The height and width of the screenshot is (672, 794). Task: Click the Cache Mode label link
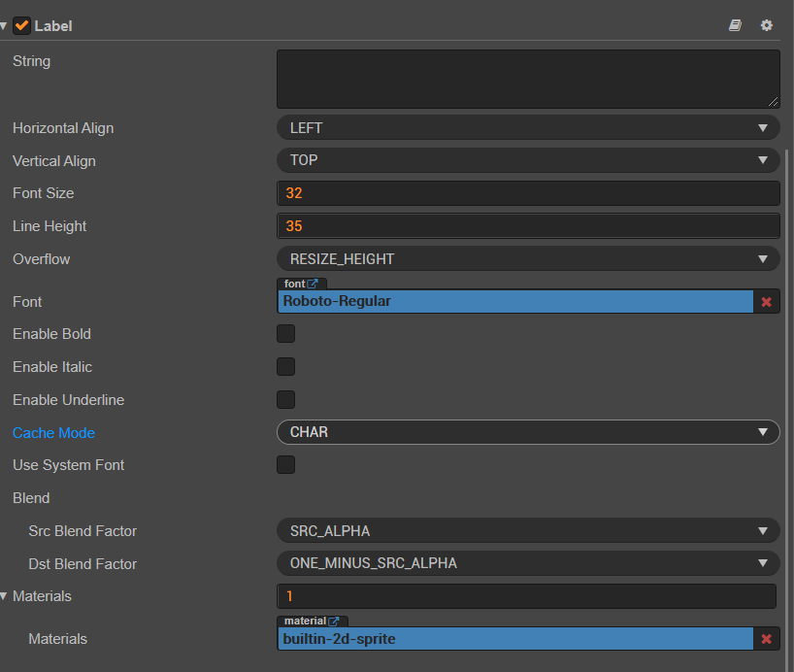(x=53, y=433)
